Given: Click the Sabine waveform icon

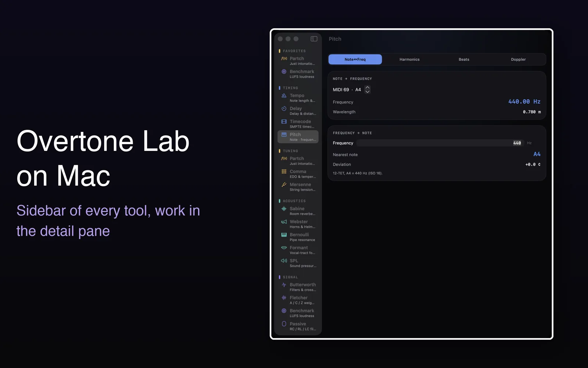Looking at the screenshot, I should tap(284, 209).
